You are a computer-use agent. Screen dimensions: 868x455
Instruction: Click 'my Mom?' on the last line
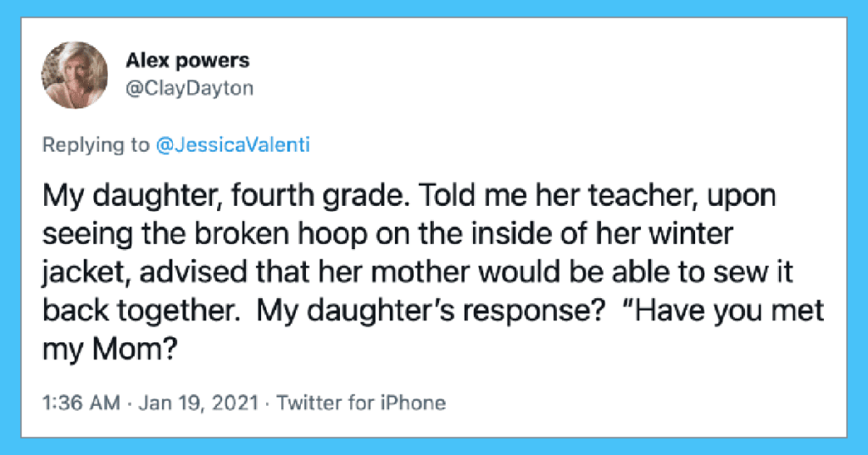(x=110, y=349)
